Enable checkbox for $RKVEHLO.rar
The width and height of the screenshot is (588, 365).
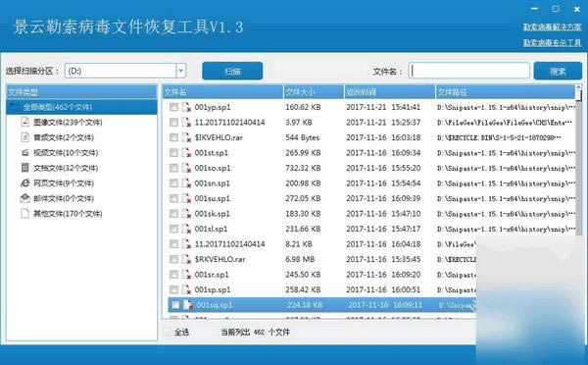[173, 259]
